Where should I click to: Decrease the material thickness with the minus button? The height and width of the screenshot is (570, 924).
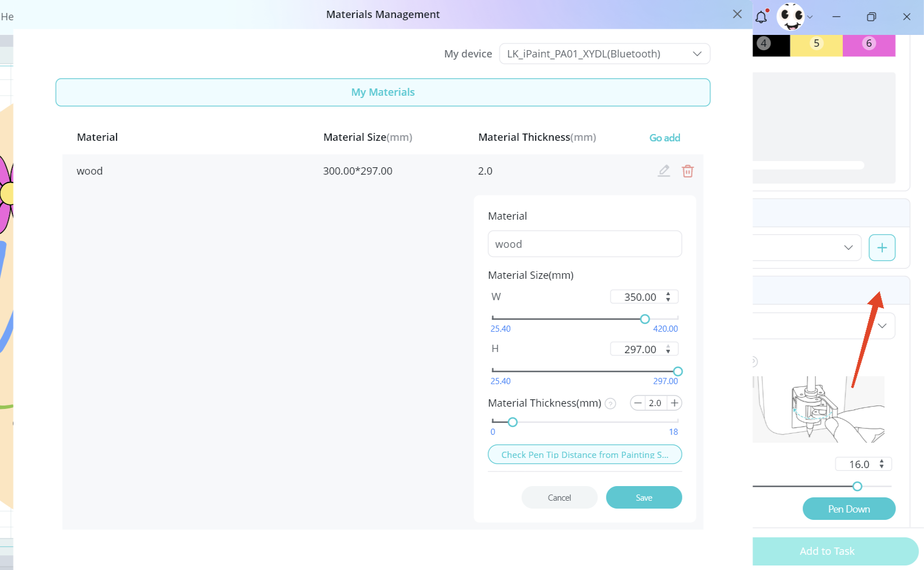click(x=638, y=403)
